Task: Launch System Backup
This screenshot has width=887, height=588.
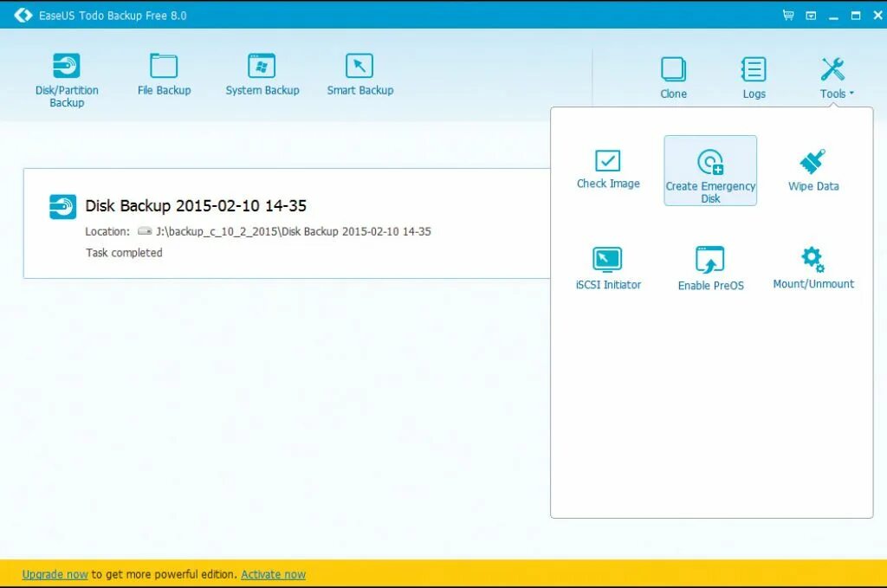Action: (x=262, y=74)
